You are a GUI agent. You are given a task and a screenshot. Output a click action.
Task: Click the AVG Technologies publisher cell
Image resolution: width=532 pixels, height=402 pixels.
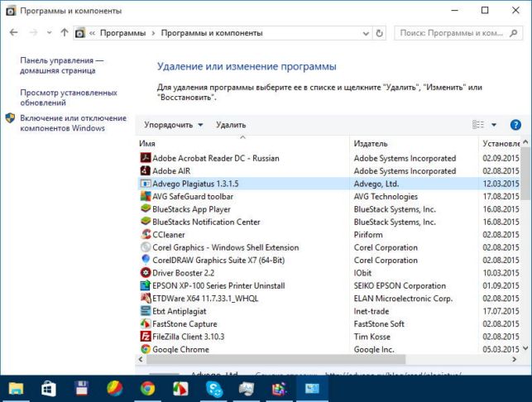click(386, 197)
